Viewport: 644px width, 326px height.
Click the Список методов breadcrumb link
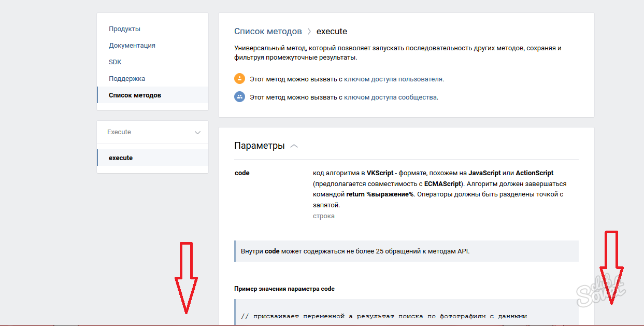[268, 32]
